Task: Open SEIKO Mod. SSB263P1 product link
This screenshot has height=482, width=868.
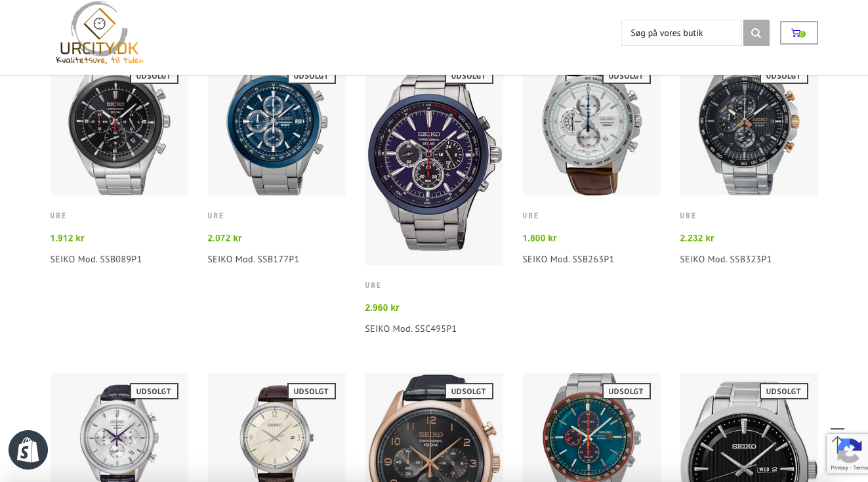Action: pyautogui.click(x=568, y=259)
